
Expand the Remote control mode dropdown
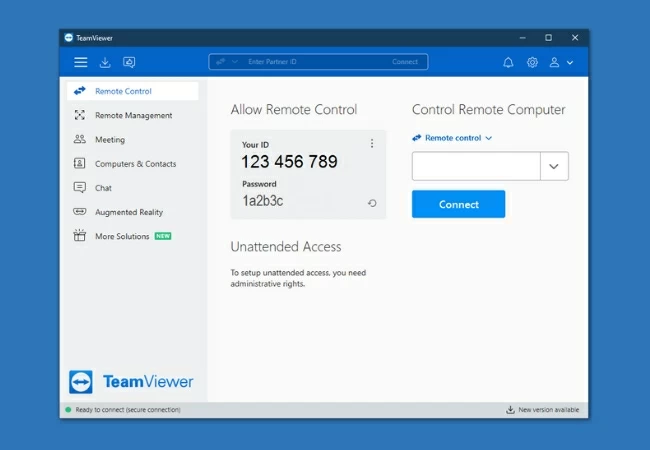point(453,138)
